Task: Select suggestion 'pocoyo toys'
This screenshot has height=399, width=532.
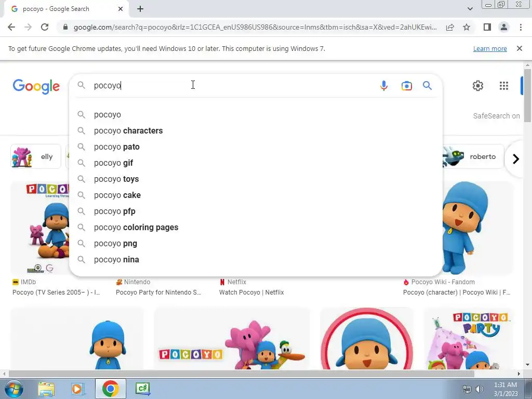Action: click(256, 179)
